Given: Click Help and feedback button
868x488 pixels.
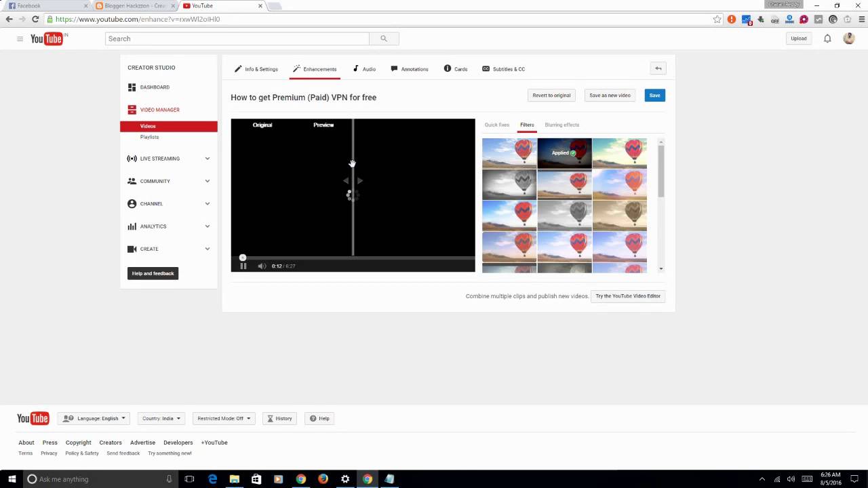Looking at the screenshot, I should [x=153, y=273].
